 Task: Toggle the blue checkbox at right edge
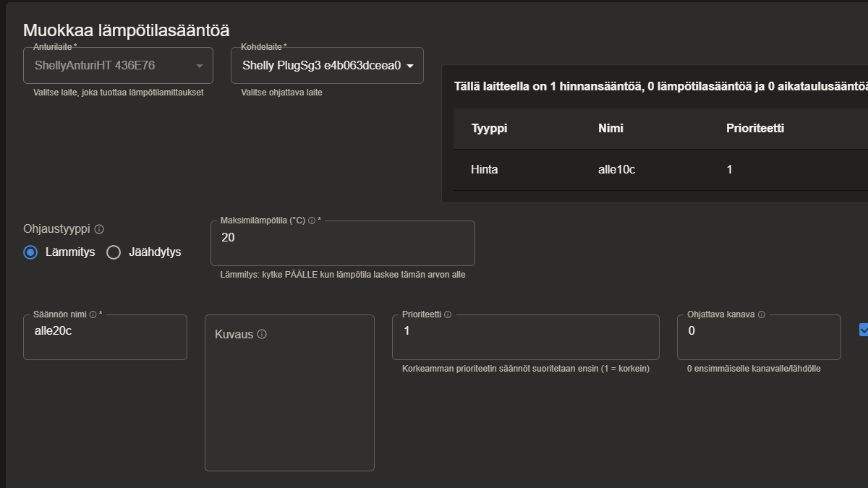coord(864,330)
